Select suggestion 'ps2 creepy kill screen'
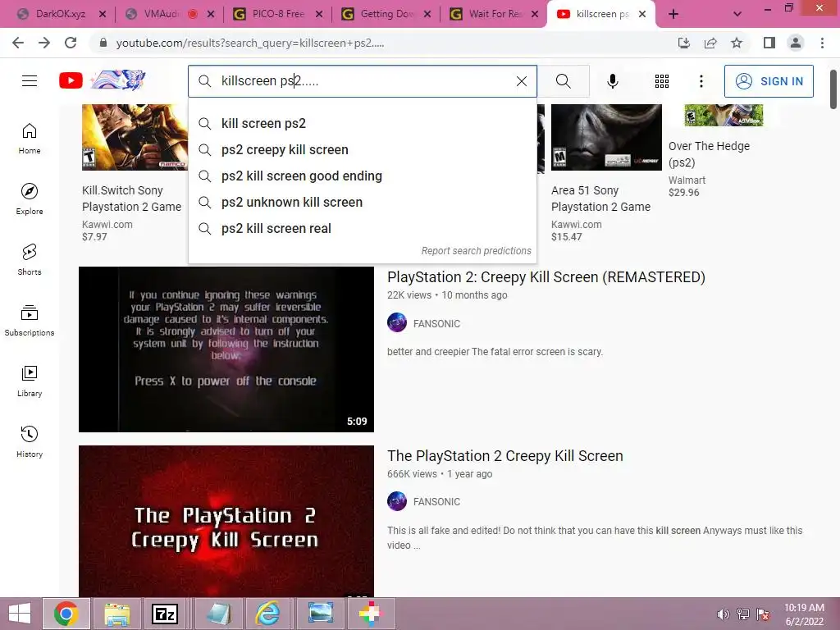Viewport: 840px width, 630px height. pyautogui.click(x=363, y=149)
